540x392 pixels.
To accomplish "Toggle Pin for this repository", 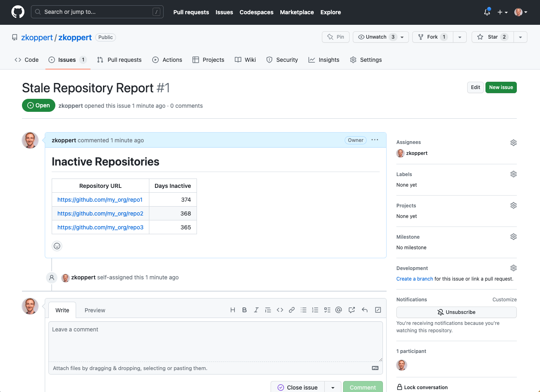I will click(336, 37).
